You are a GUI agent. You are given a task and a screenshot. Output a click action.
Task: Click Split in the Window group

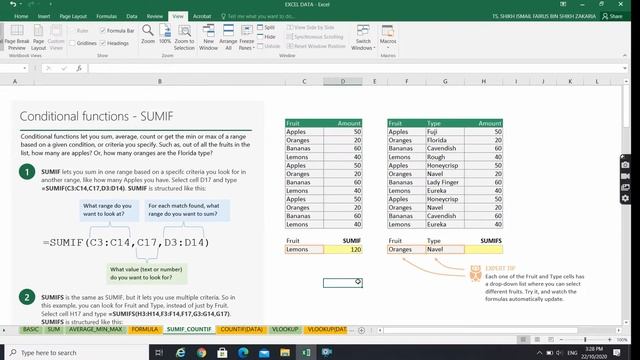point(266,27)
